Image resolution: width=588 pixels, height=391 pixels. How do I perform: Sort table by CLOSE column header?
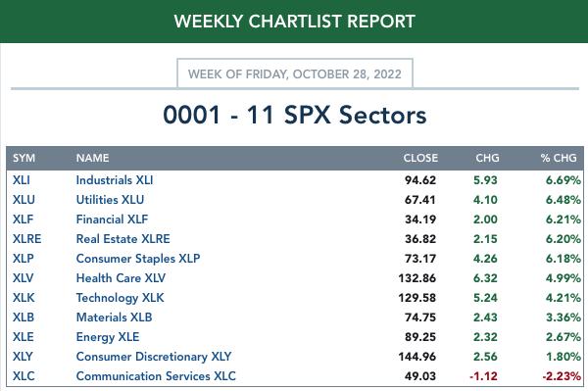point(420,158)
